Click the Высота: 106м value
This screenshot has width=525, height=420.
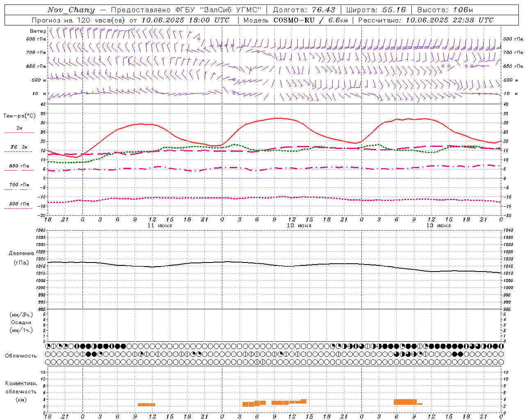click(445, 10)
